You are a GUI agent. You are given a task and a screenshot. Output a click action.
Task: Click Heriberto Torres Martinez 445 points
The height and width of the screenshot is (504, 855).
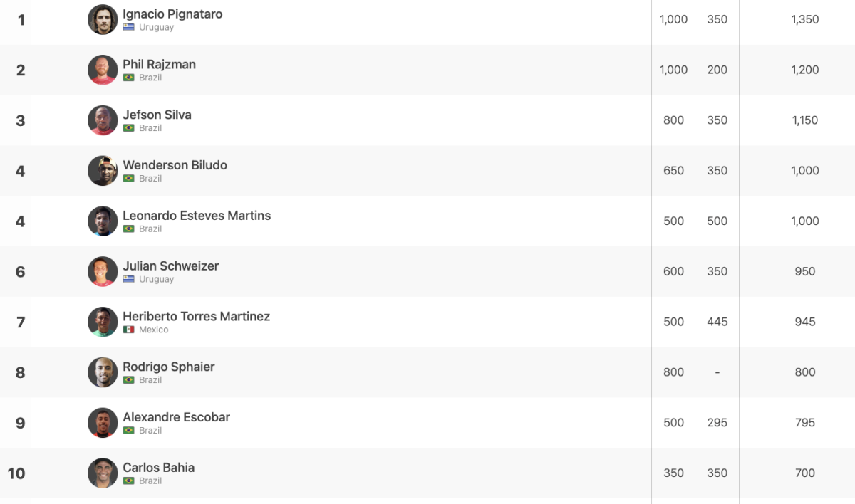tap(717, 322)
